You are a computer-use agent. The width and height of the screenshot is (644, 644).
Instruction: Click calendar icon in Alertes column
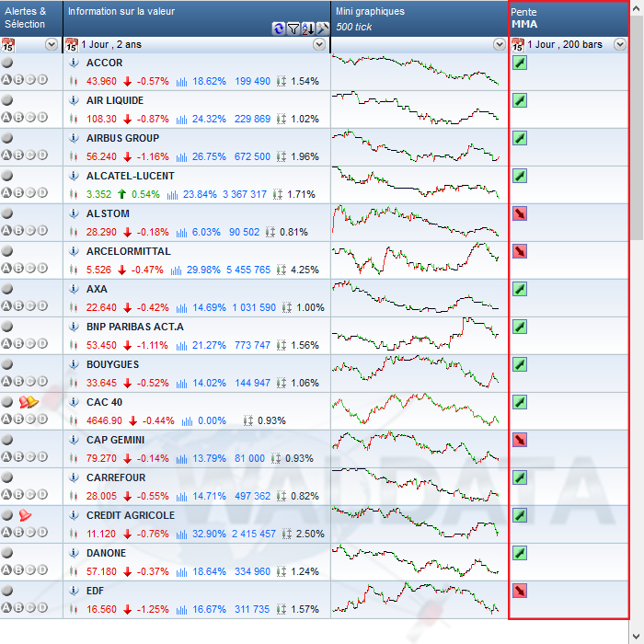pyautogui.click(x=7, y=45)
